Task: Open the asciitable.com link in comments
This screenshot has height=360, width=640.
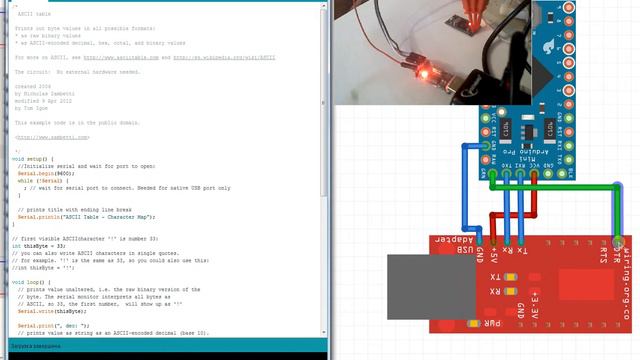Action: (x=121, y=58)
